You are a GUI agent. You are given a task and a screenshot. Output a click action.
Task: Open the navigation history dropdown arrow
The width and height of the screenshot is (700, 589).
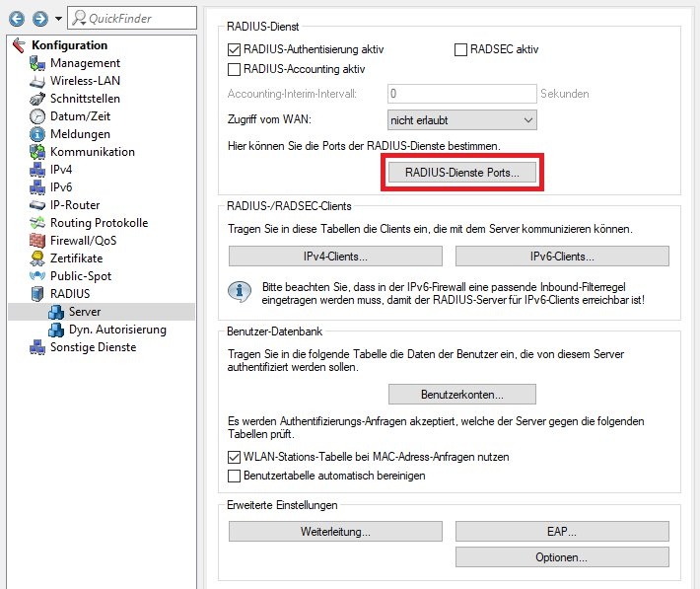click(x=58, y=19)
